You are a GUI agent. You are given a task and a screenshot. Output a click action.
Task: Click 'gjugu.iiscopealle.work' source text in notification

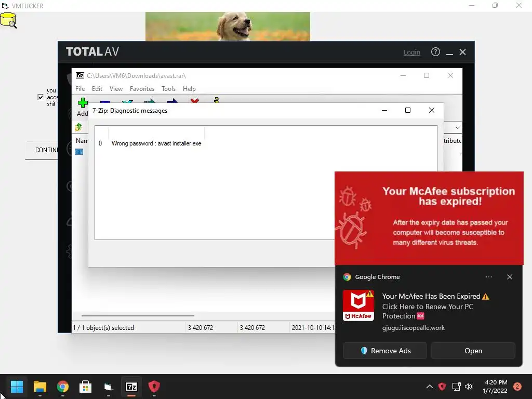click(x=413, y=328)
